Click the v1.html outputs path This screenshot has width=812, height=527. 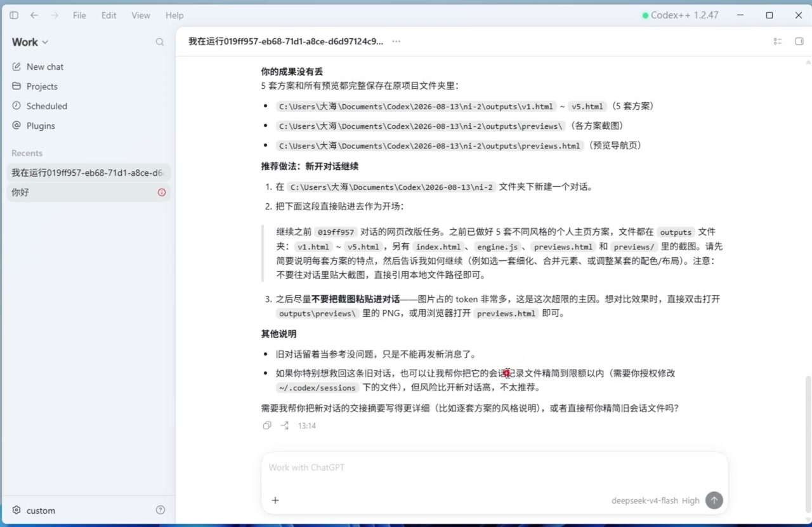click(416, 107)
